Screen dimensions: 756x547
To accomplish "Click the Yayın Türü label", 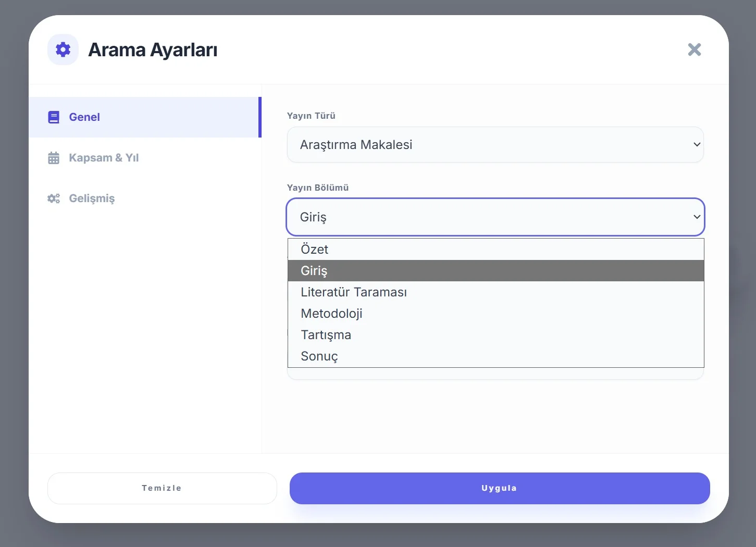I will (x=311, y=116).
